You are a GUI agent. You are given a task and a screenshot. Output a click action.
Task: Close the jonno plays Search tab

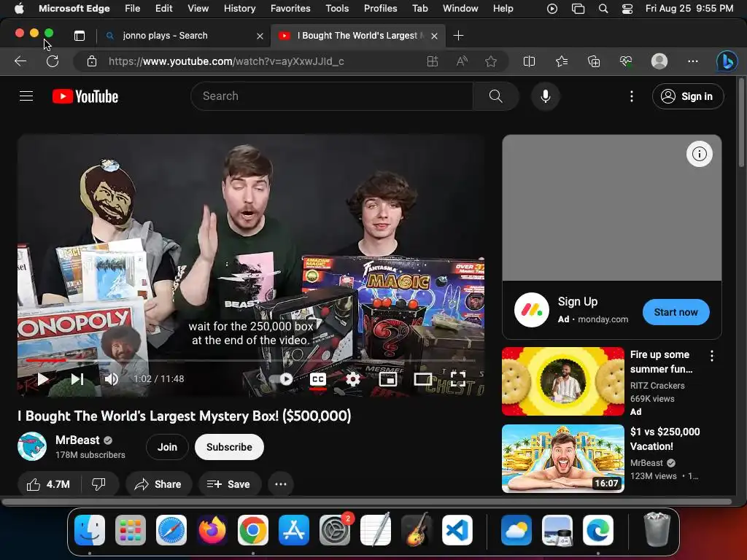click(260, 36)
